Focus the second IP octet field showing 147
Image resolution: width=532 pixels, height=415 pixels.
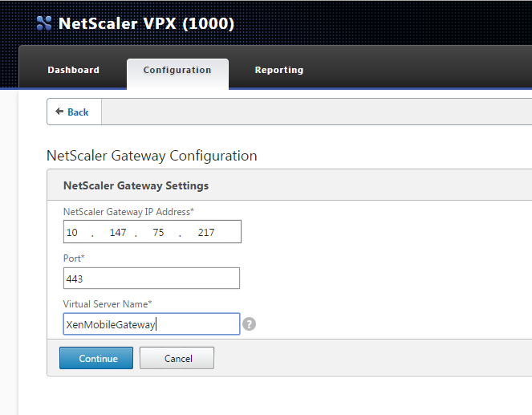[118, 232]
